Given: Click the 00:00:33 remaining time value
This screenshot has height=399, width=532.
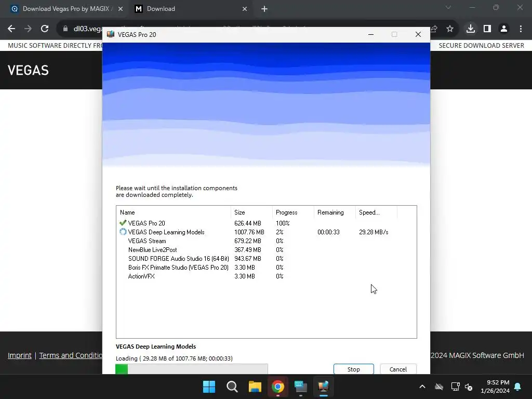Looking at the screenshot, I should [x=328, y=232].
